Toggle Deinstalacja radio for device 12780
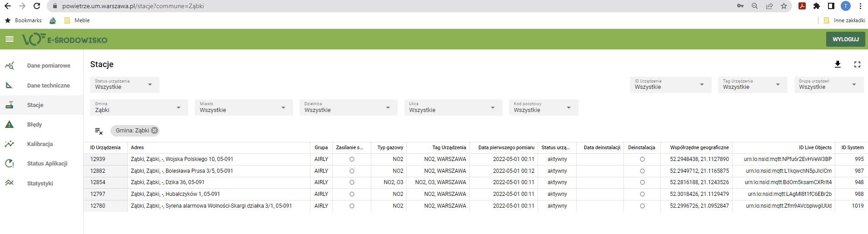868x234 pixels. tap(642, 206)
